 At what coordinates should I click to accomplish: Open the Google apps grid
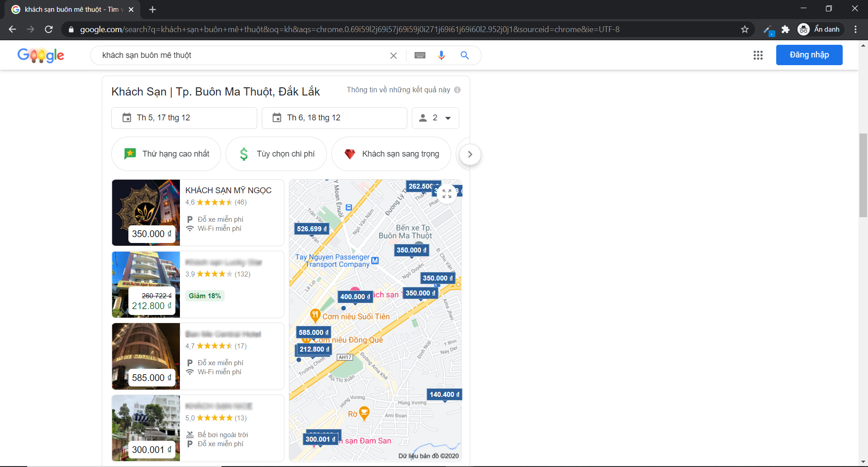click(x=758, y=55)
